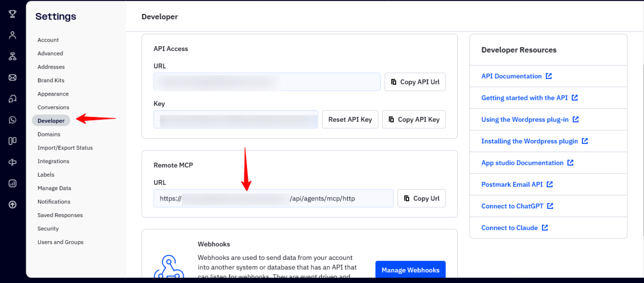Open Installing the Wordpress plugin link

[530, 141]
